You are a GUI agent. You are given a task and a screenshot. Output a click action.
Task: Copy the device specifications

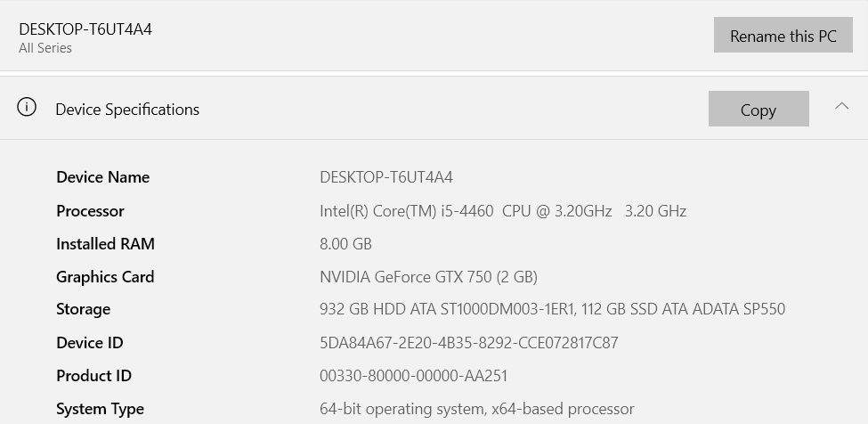[758, 110]
